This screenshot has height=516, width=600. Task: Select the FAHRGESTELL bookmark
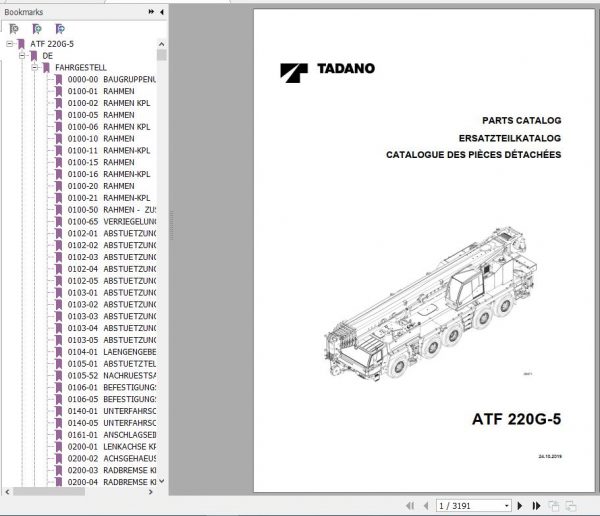point(81,68)
